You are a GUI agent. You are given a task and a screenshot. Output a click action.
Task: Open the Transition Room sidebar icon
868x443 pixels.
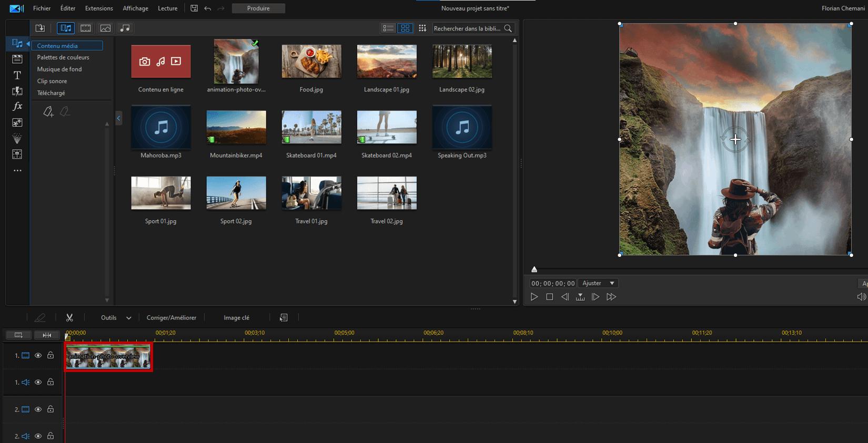(x=17, y=91)
